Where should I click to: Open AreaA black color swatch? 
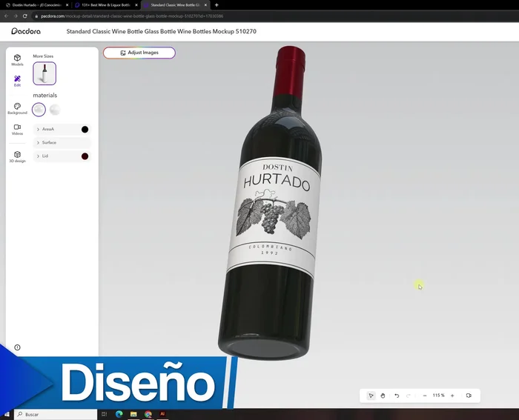click(85, 130)
